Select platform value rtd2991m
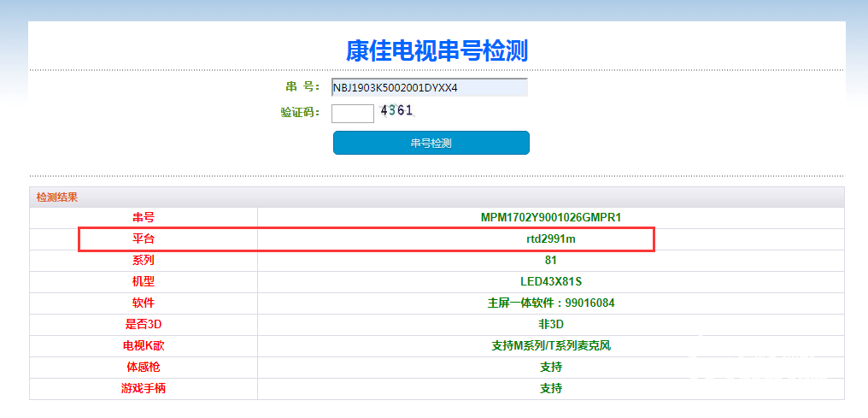Screen dimensions: 868x418 coord(551,239)
